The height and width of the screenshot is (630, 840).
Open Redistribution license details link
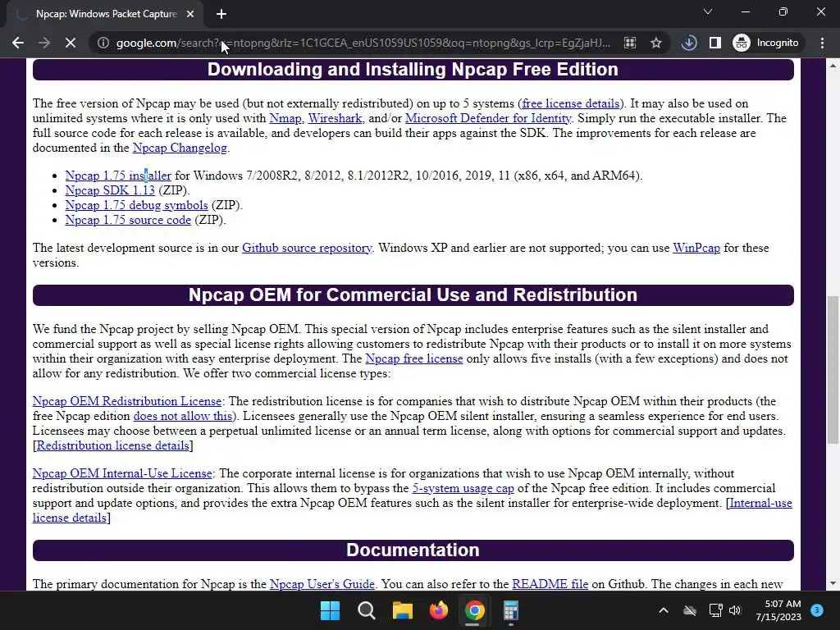(112, 445)
